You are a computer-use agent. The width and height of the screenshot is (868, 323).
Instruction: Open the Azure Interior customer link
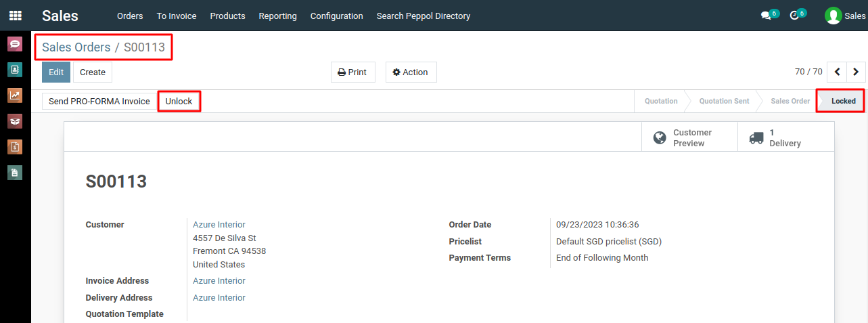click(219, 225)
